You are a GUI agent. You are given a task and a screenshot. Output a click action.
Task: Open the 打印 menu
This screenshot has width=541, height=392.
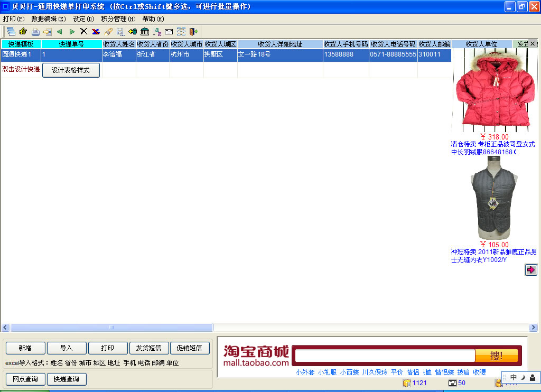tap(13, 19)
